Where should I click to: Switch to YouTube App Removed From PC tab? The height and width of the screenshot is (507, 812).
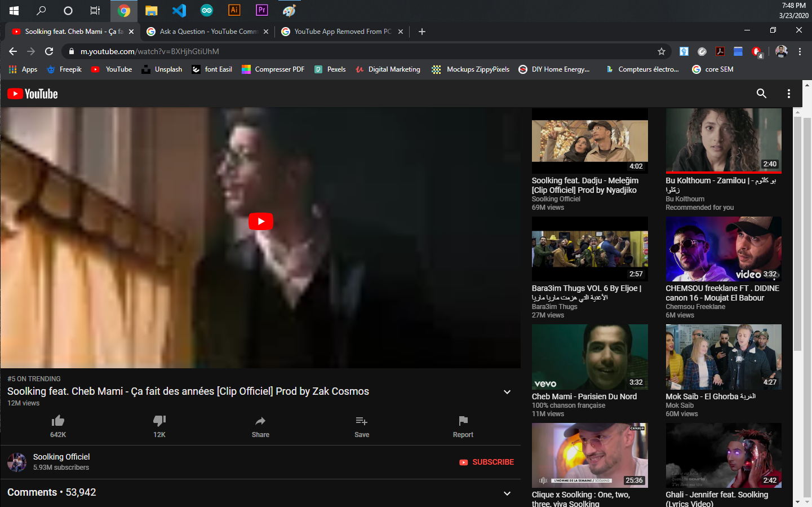pos(343,32)
